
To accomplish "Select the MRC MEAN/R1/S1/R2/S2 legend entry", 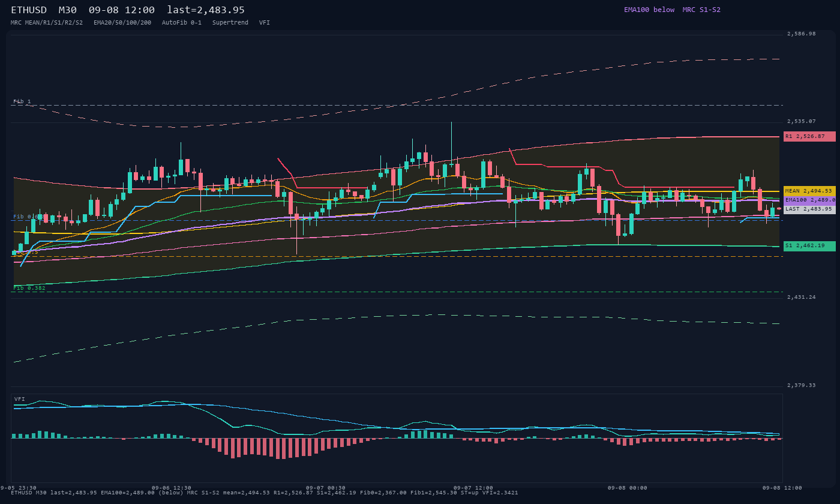I will (47, 23).
